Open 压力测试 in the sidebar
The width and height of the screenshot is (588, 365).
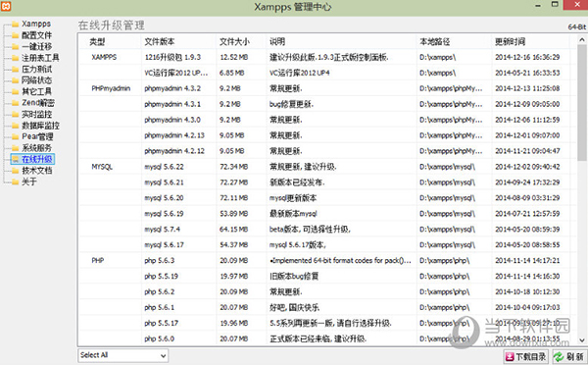[36, 69]
